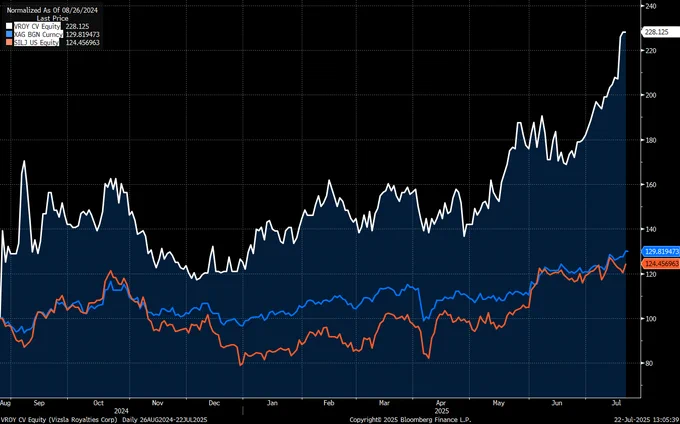Click the white VROY CV Equity legend swatch
Viewport: 680px width, 424px height.
9,26
